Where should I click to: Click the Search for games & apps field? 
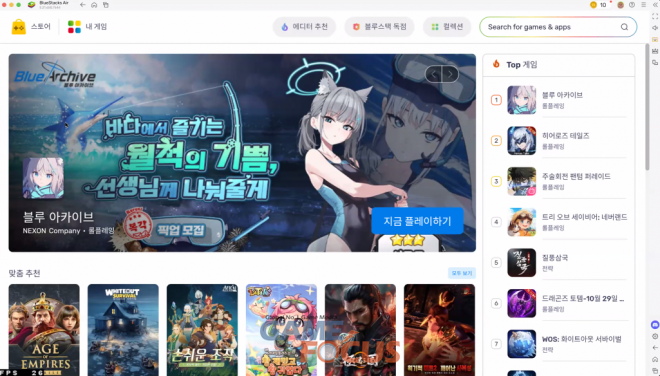tap(558, 27)
